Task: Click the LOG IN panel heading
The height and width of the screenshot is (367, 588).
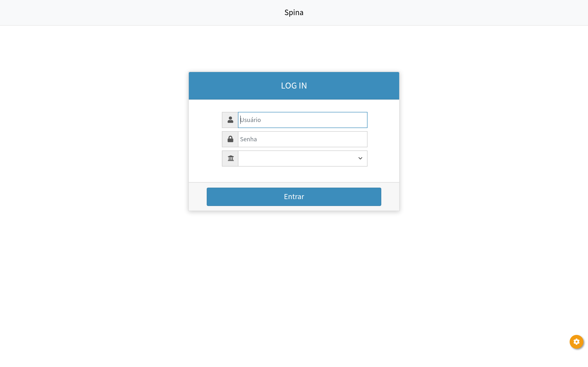Action: click(294, 86)
